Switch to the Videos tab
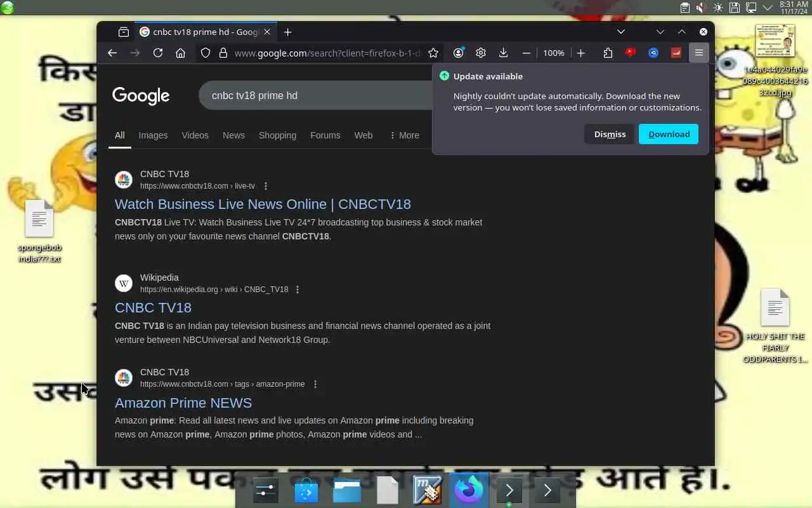Image resolution: width=812 pixels, height=508 pixels. 195,135
